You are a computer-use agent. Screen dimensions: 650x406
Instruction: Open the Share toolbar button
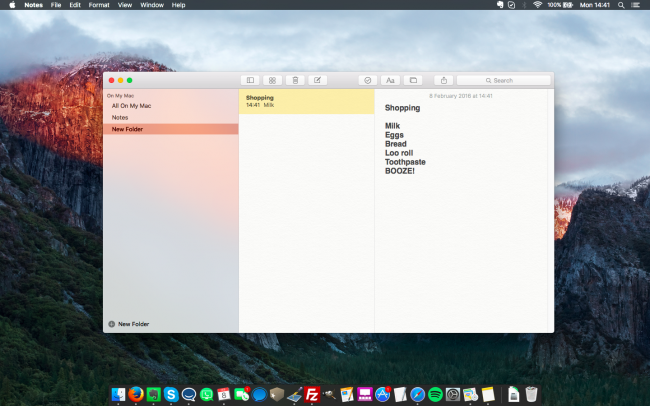pyautogui.click(x=444, y=80)
